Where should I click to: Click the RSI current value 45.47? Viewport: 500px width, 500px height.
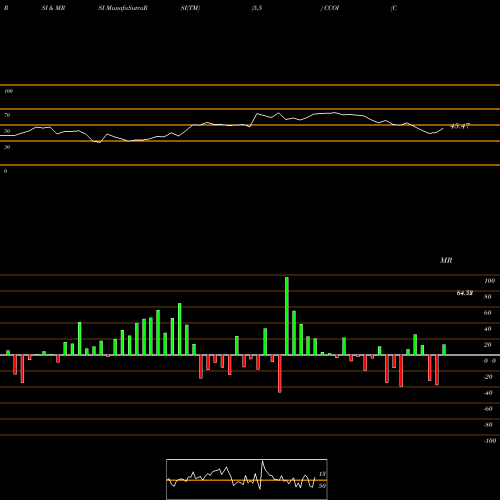point(460,126)
